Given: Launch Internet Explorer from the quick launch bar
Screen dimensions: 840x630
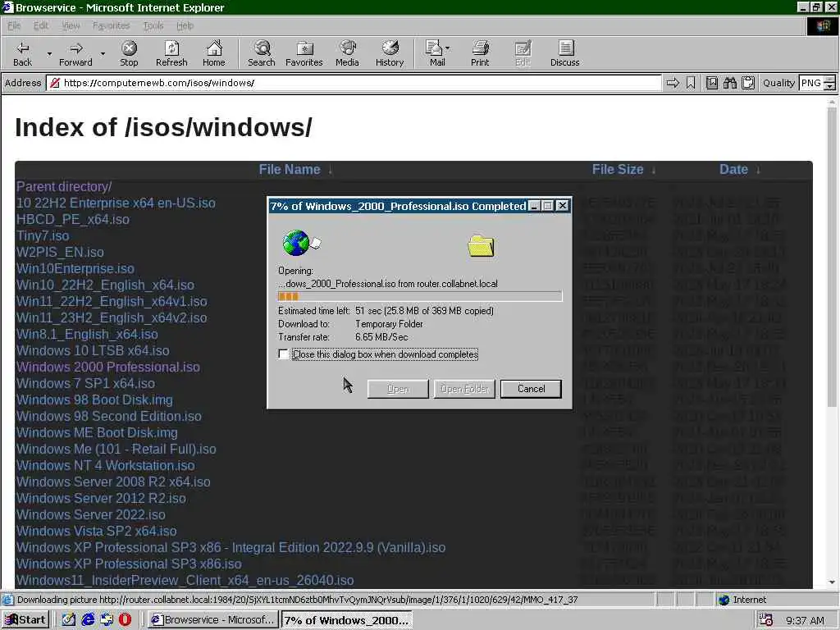Looking at the screenshot, I should coord(87,620).
